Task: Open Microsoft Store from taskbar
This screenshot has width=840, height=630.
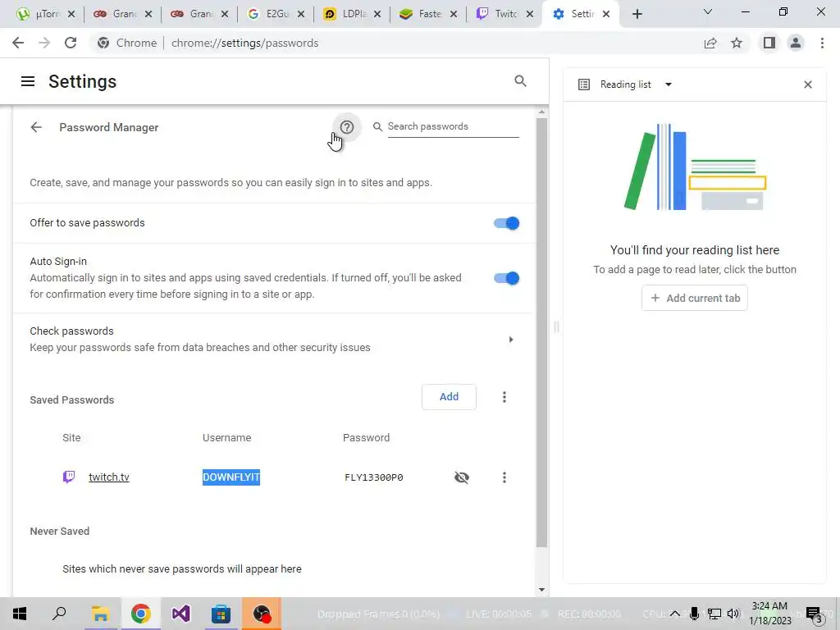Action: [221, 614]
